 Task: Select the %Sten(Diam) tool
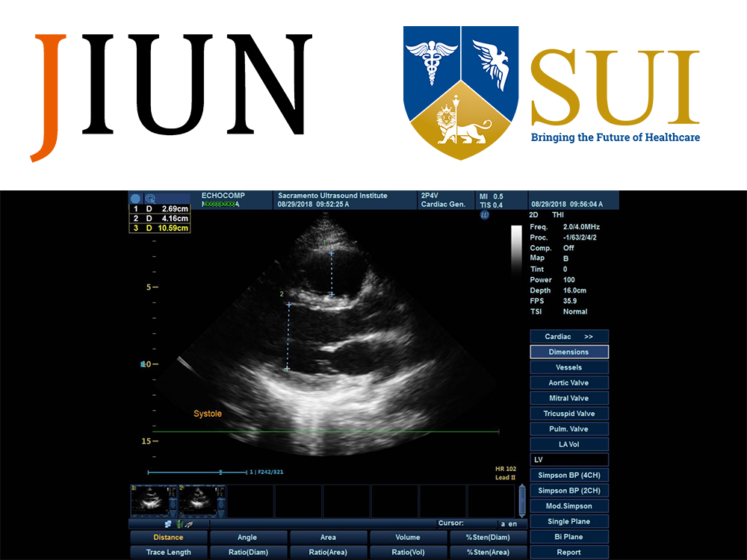pos(489,537)
